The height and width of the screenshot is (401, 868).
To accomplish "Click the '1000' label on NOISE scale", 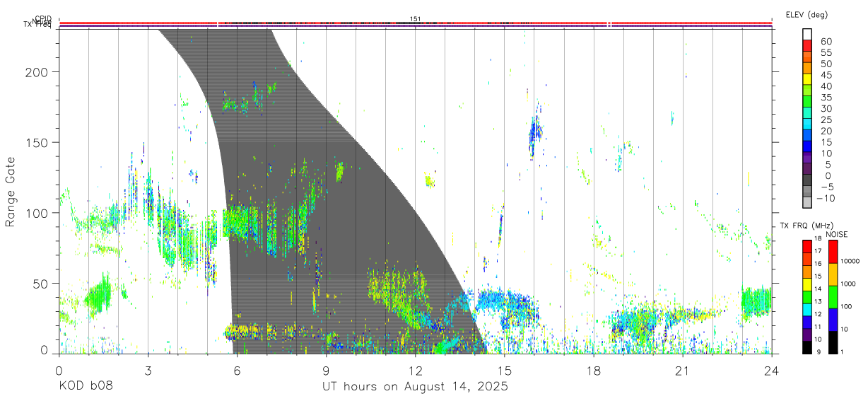I will pyautogui.click(x=848, y=284).
